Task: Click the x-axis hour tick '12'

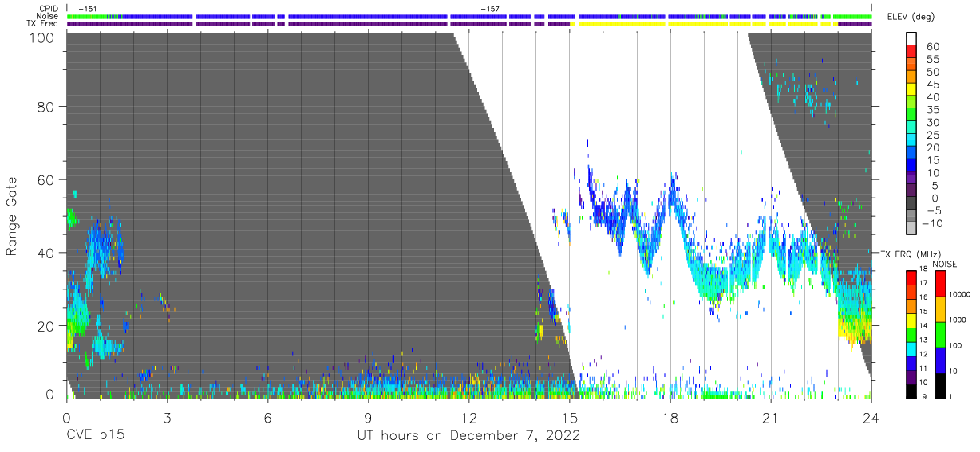Action: click(468, 418)
